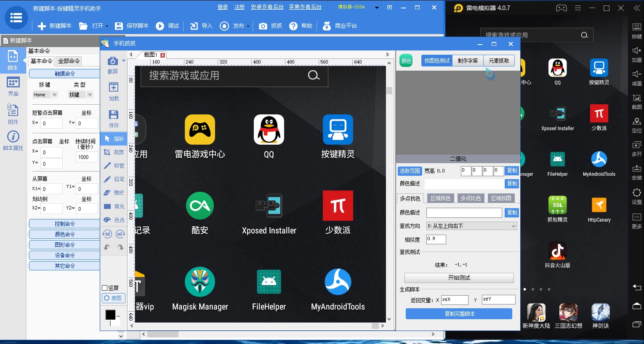
Task: Switch to the 制作字库 tab
Action: coord(468,61)
